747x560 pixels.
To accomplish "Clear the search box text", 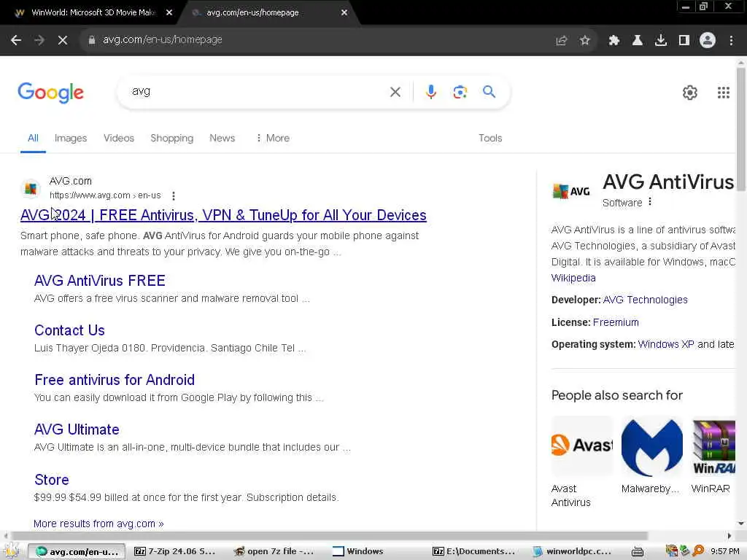I will pyautogui.click(x=395, y=92).
